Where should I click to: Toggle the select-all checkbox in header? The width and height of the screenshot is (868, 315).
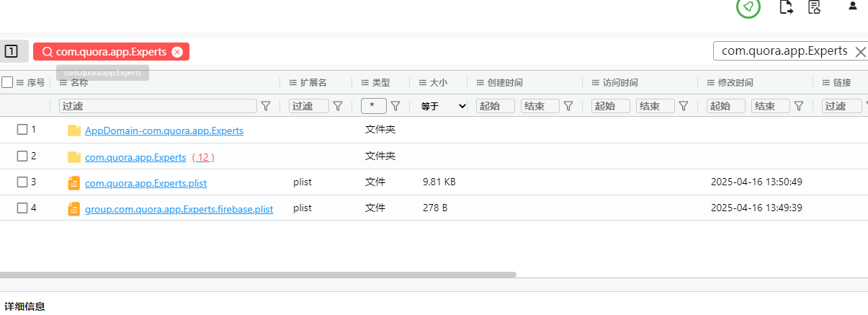[x=7, y=82]
